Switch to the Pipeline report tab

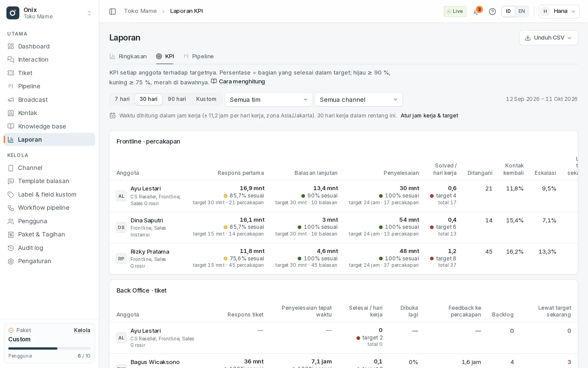click(198, 56)
